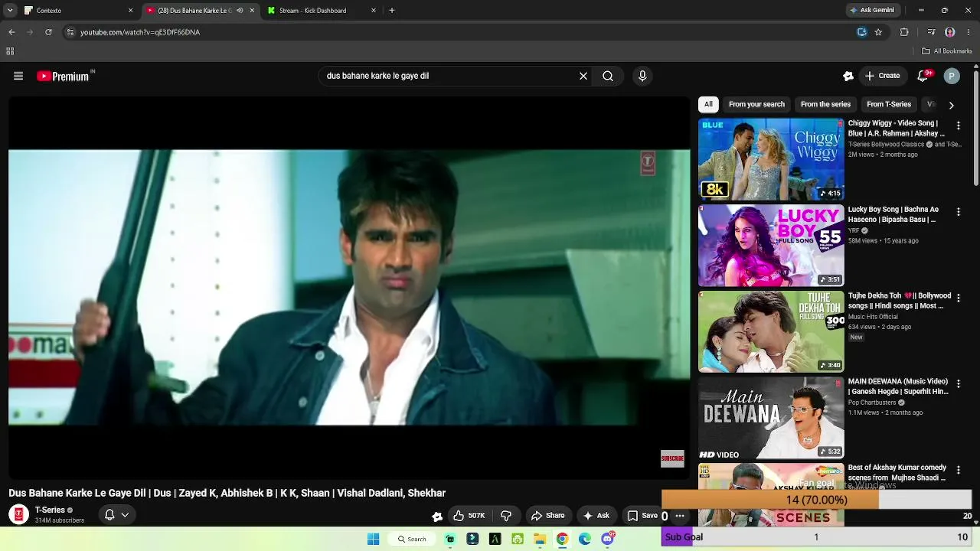Viewport: 980px width, 551px height.
Task: Click the Ask button
Action: tap(596, 516)
